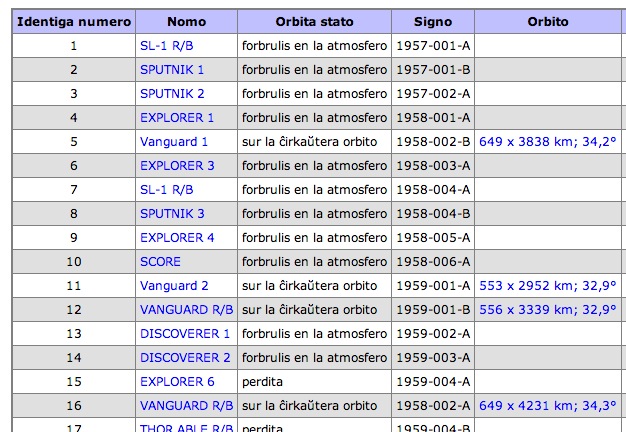The height and width of the screenshot is (432, 626).
Task: Click orbital status in EXPLORER 1 row
Action: click(x=314, y=118)
